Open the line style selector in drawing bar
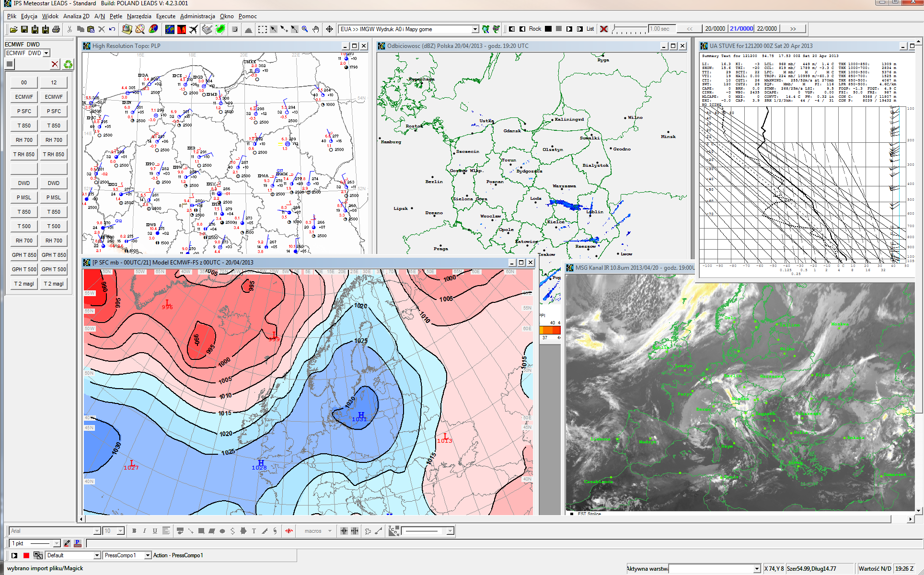The height and width of the screenshot is (575, 924). pyautogui.click(x=427, y=531)
